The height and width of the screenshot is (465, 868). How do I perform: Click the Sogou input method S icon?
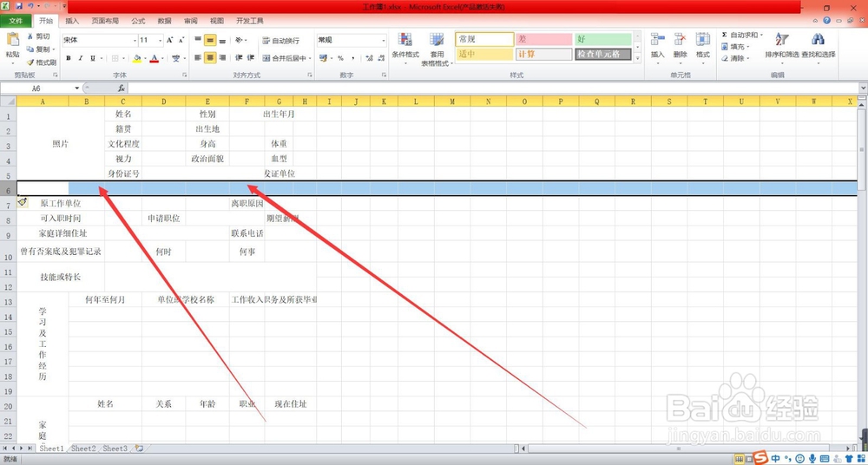coord(762,458)
